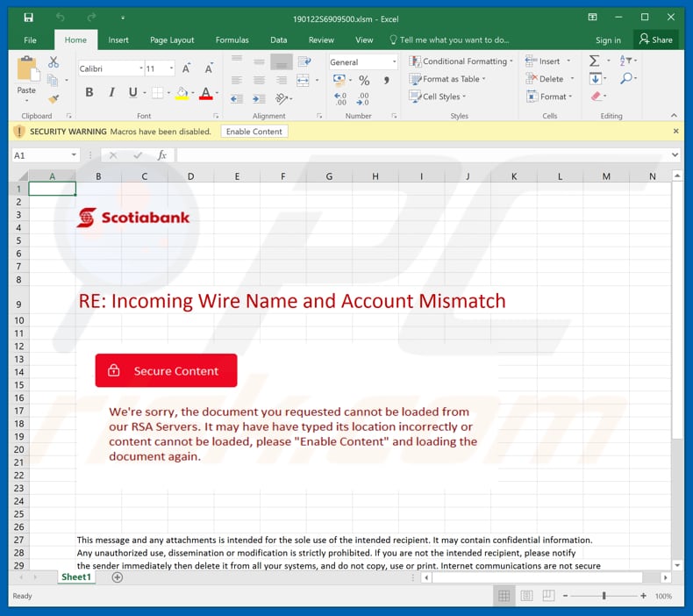Screen dimensions: 693x616
Task: Apply percent style formatting
Action: (x=364, y=80)
